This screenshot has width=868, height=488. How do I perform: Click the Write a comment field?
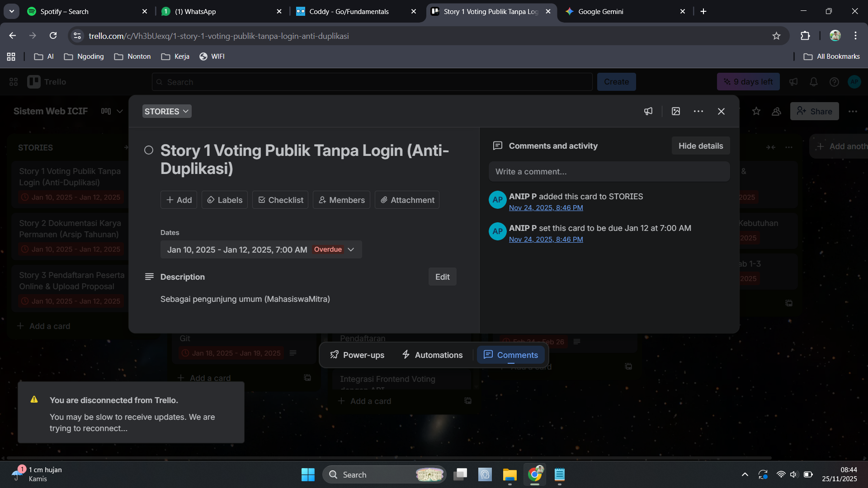tap(609, 172)
